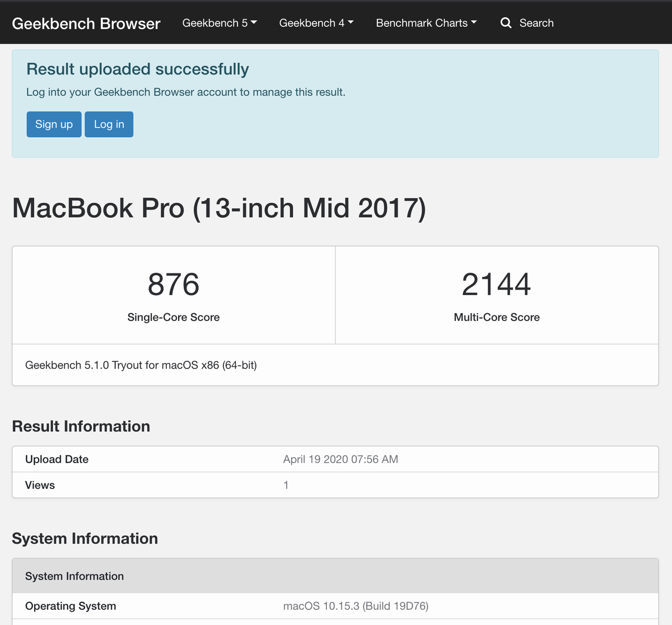Click the MacBook Pro (13-inch Mid 2017) heading
Image resolution: width=672 pixels, height=625 pixels.
pos(219,208)
